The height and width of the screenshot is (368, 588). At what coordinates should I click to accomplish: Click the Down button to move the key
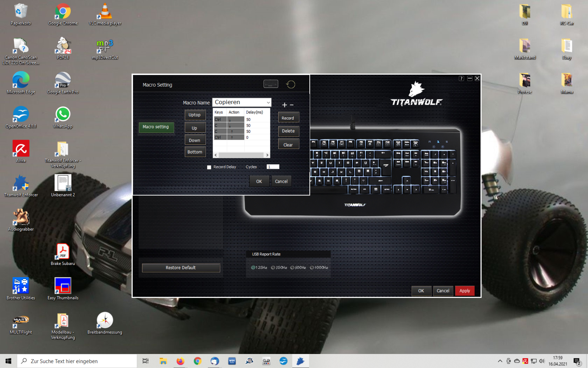point(195,140)
